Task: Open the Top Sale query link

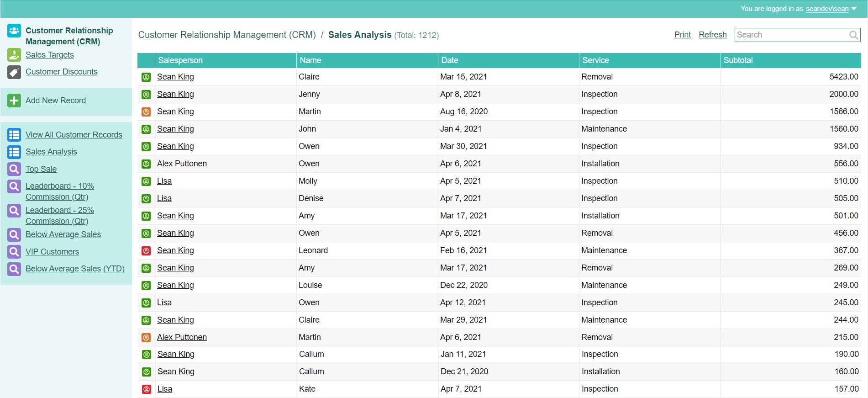Action: point(41,169)
